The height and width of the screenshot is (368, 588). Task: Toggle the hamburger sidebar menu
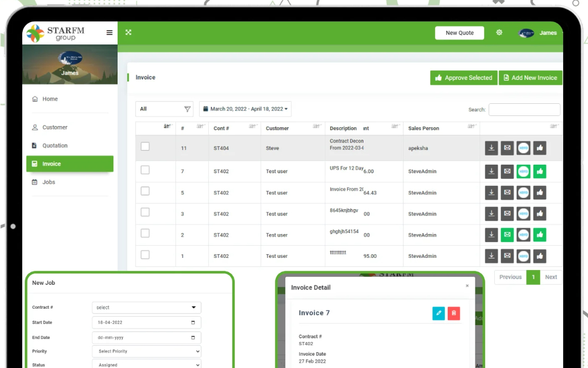(109, 33)
